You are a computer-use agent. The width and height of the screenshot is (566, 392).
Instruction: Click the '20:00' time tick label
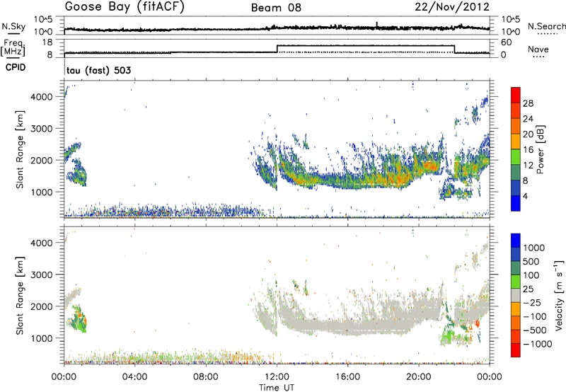click(418, 377)
